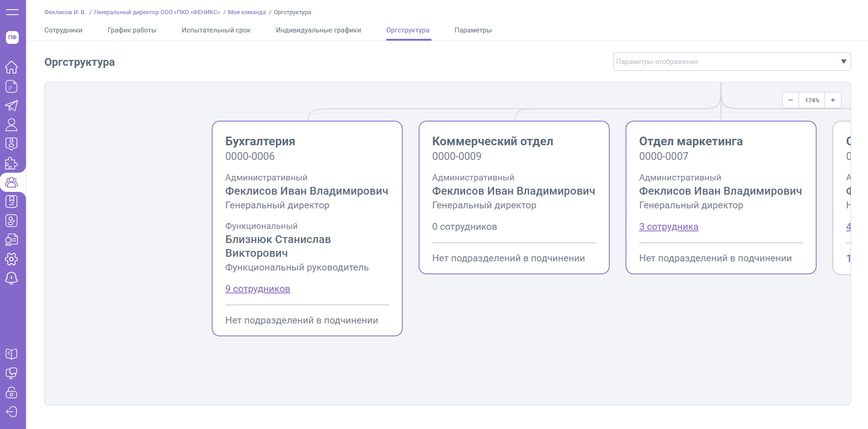Open the hamburger menu in the sidebar

pos(12,12)
